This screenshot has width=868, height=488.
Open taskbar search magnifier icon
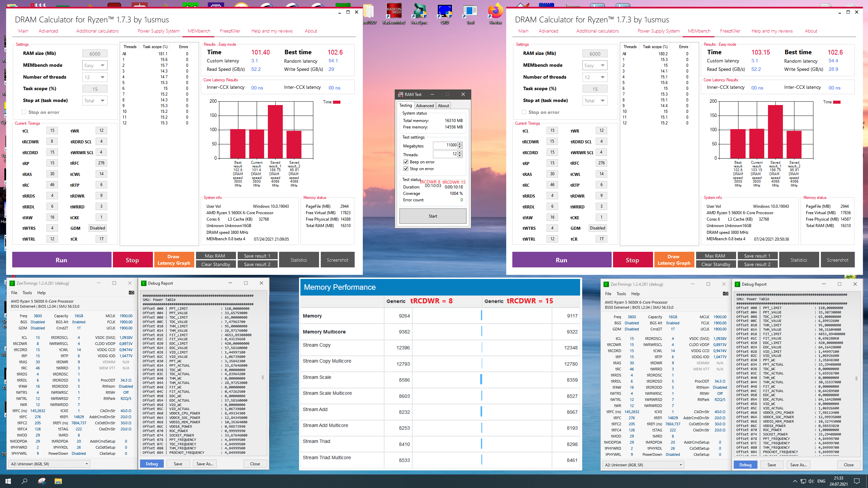(25, 481)
